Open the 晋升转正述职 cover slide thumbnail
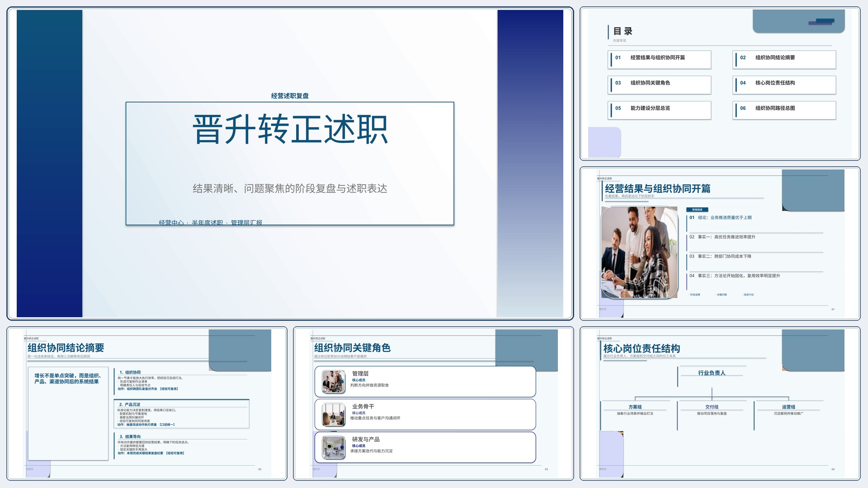 click(290, 163)
